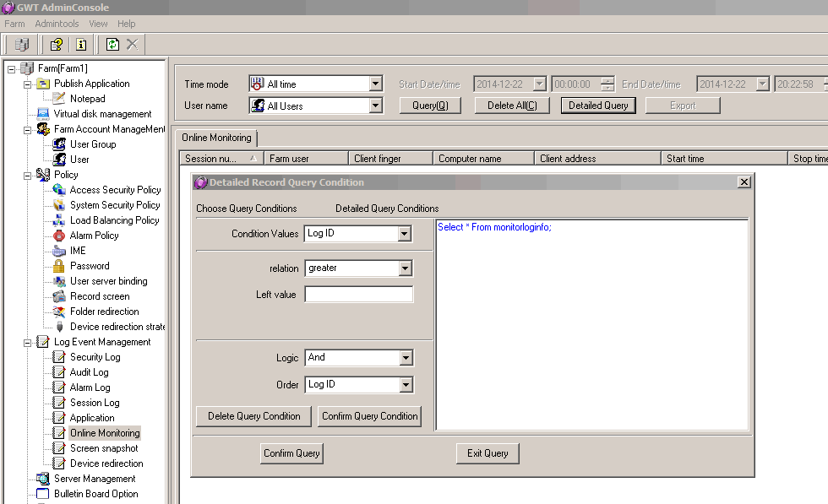Select Session Log in the tree
The image size is (828, 504).
(95, 403)
